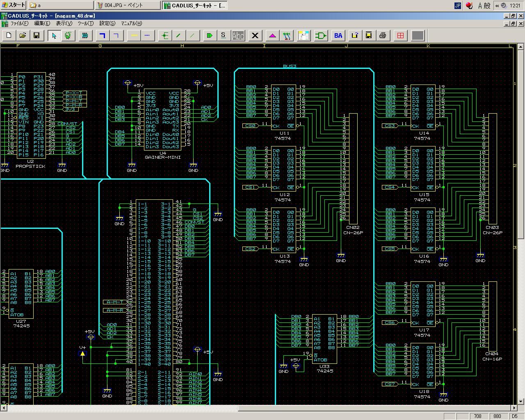Screen dimensions: 525x420
Task: Click the black X delete tool
Action: pos(255,36)
